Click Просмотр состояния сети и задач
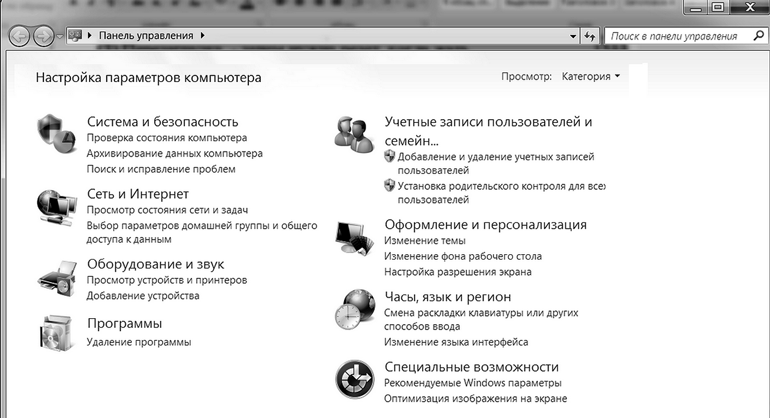Image resolution: width=770 pixels, height=418 pixels. pos(167,210)
